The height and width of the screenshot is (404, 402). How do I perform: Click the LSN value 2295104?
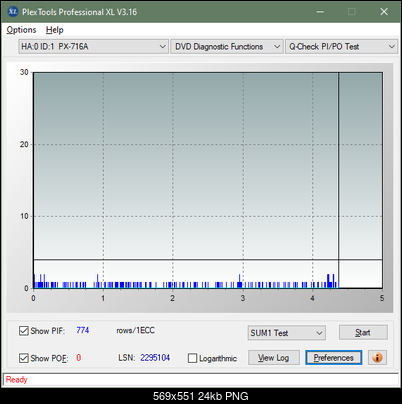click(x=155, y=358)
